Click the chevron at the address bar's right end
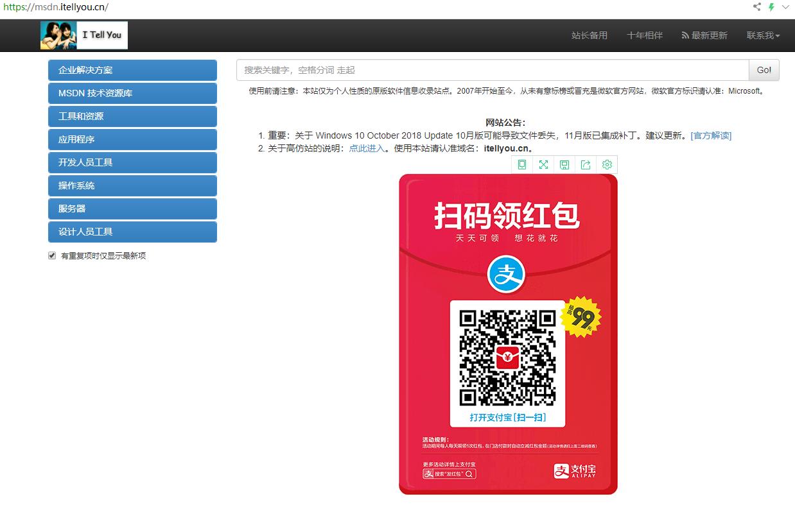Image resolution: width=795 pixels, height=532 pixels. pos(785,7)
